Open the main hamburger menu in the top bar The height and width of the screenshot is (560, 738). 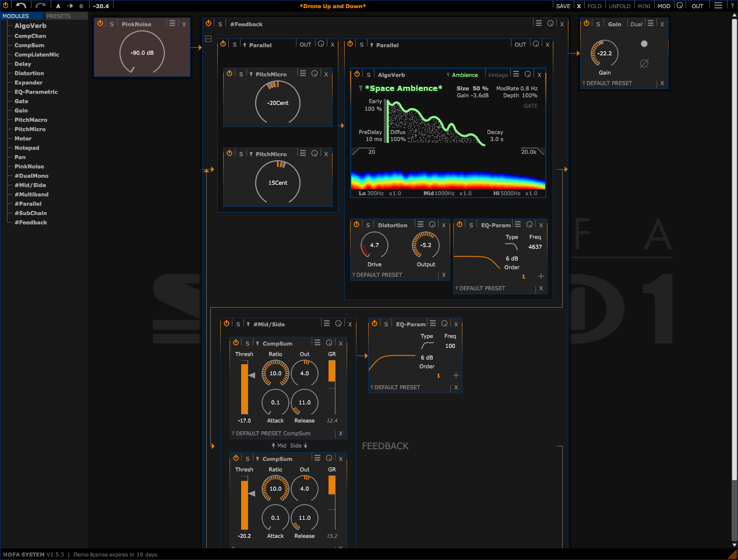(x=718, y=6)
